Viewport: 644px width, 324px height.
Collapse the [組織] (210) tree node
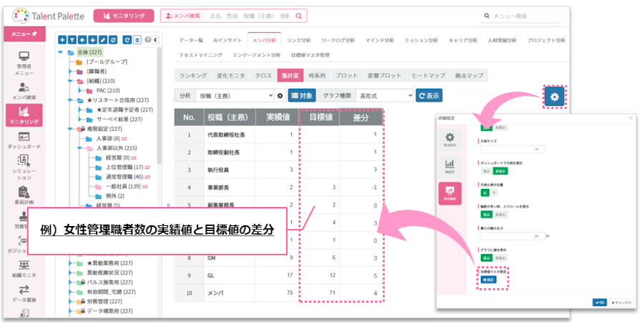[x=70, y=81]
